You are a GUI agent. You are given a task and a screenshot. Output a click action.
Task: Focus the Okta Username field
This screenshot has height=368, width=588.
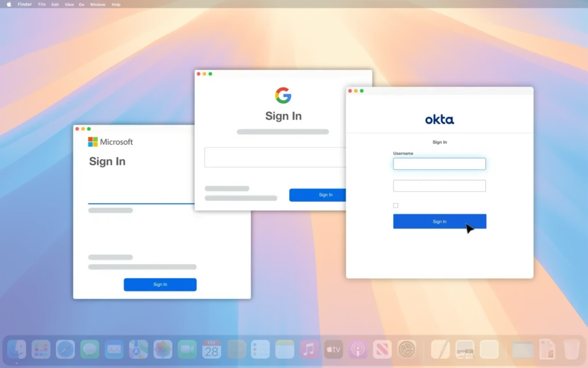pyautogui.click(x=439, y=164)
